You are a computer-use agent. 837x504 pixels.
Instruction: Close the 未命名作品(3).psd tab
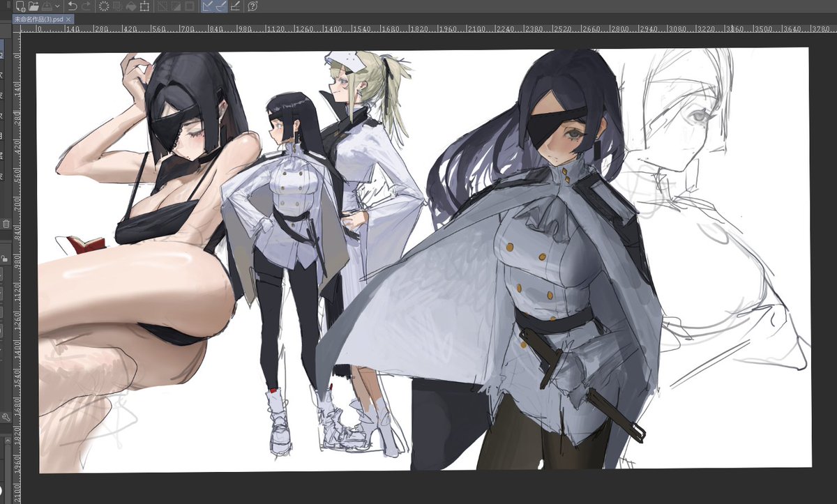(x=68, y=20)
